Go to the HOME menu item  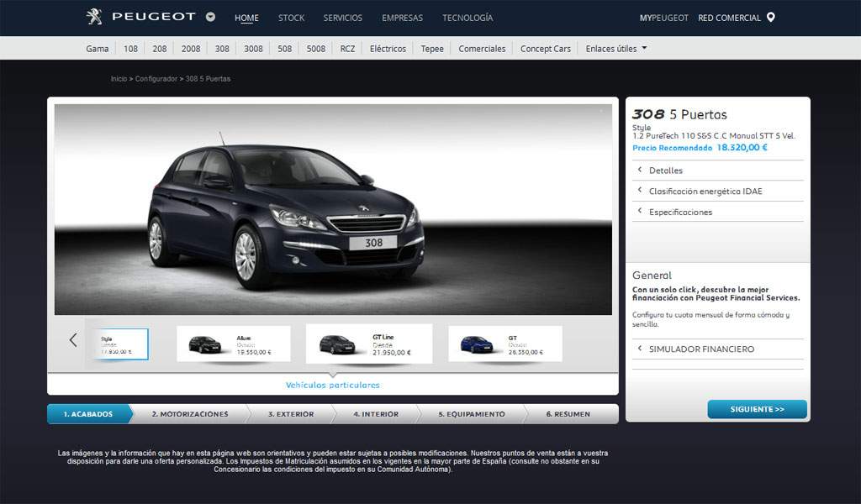pyautogui.click(x=246, y=18)
